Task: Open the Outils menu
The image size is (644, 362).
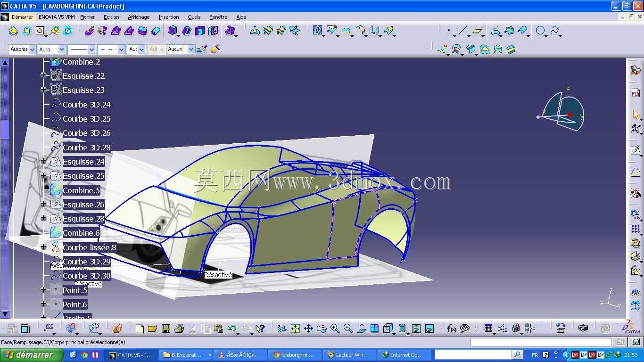Action: (194, 17)
